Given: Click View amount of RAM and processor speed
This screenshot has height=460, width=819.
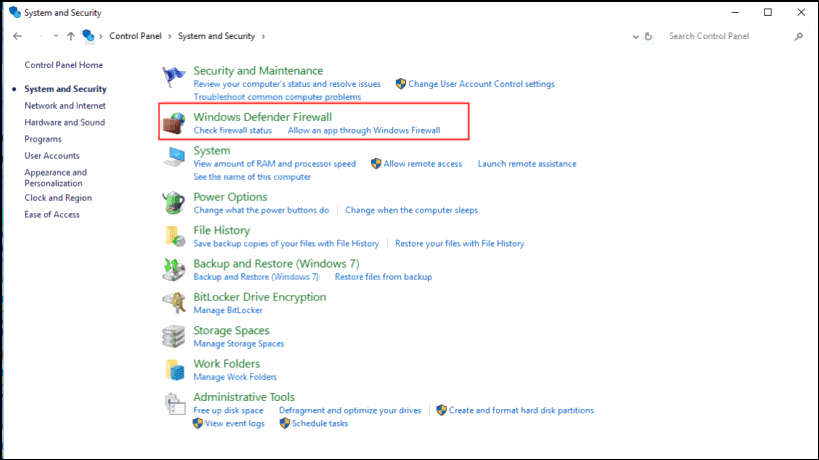Looking at the screenshot, I should pyautogui.click(x=274, y=164).
